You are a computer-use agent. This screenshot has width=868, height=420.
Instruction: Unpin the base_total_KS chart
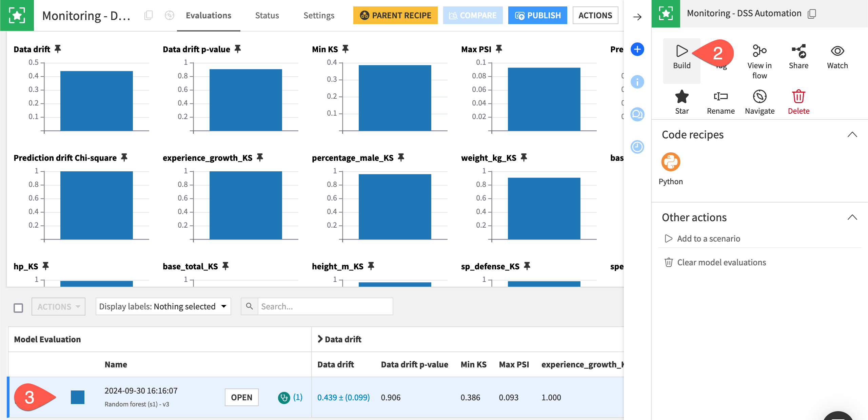[x=225, y=266]
